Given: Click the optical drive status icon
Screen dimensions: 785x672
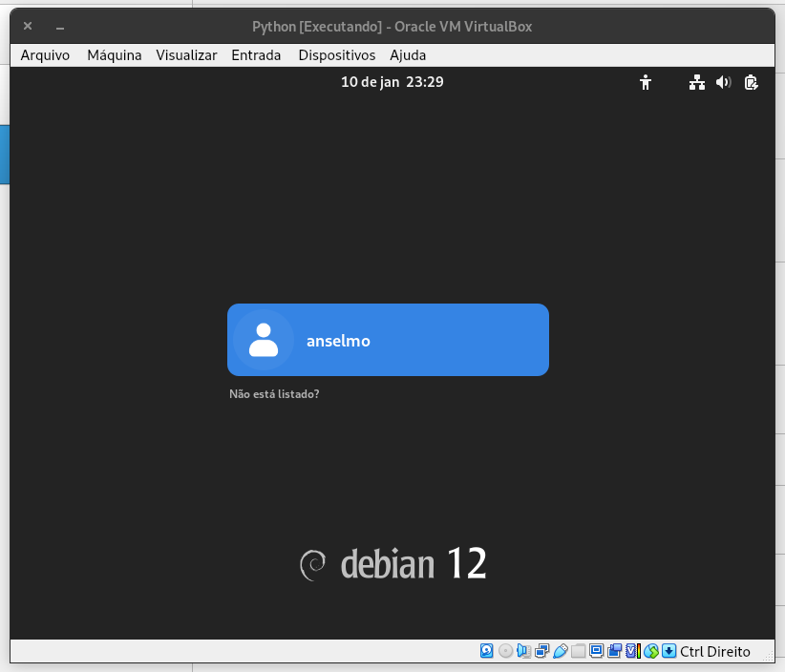Looking at the screenshot, I should click(x=505, y=650).
